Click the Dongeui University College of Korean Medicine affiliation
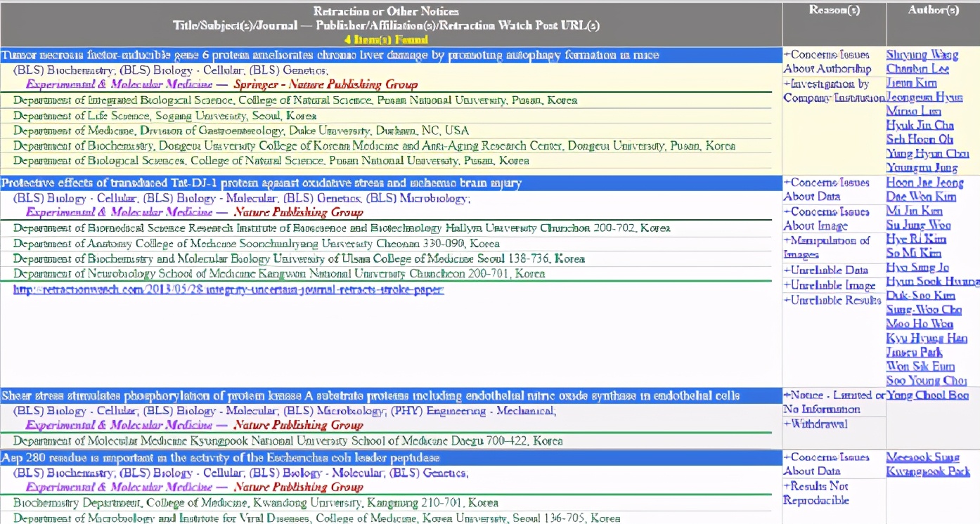Image resolution: width=980 pixels, height=524 pixels. 375,146
